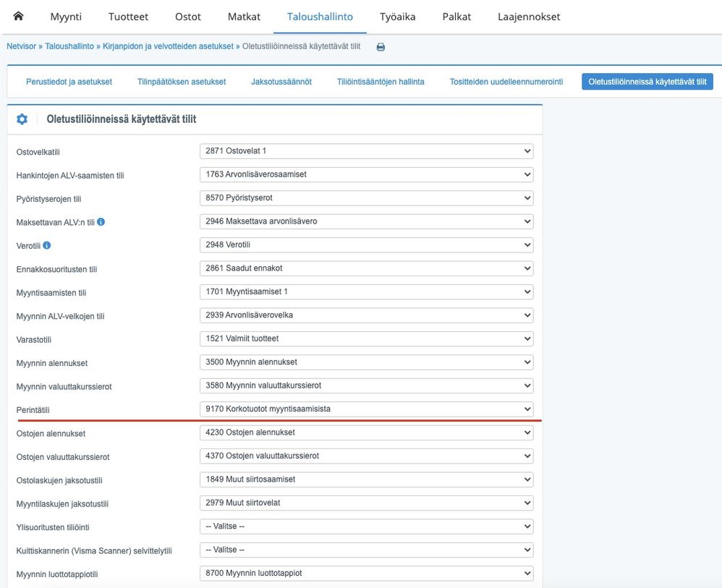Open the Jaksotussäännöt tab
Viewport: 722px width, 588px height.
click(x=281, y=82)
